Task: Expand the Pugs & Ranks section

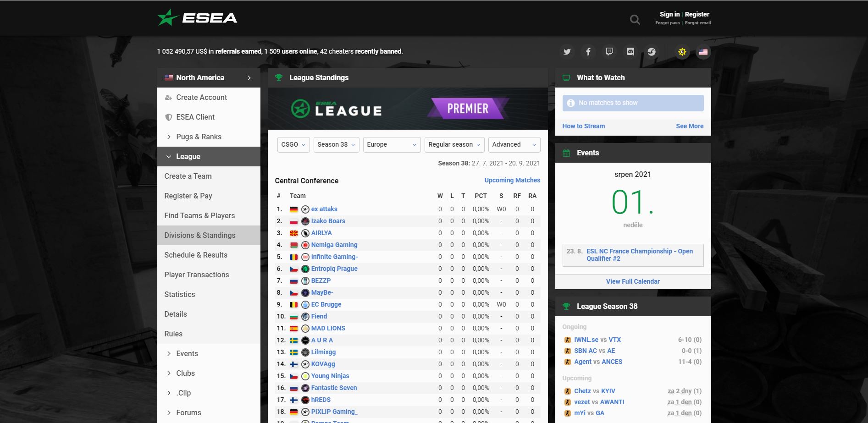Action: (x=209, y=137)
